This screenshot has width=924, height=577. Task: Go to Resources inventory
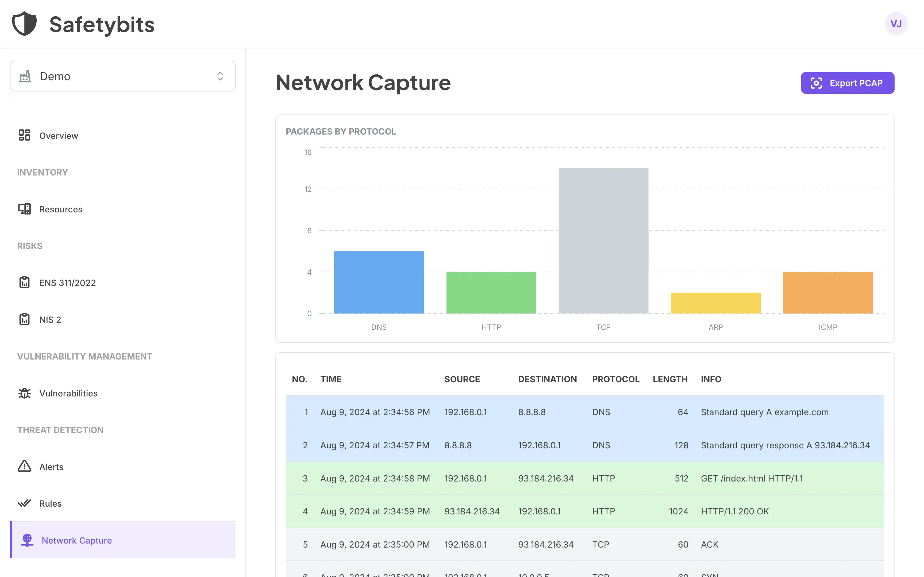click(x=61, y=209)
